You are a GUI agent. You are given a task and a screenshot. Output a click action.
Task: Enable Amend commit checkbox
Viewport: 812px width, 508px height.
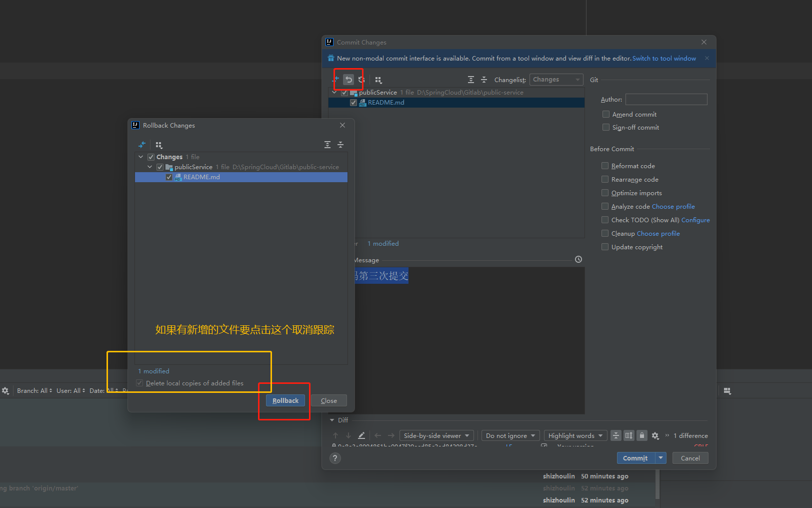[606, 114]
